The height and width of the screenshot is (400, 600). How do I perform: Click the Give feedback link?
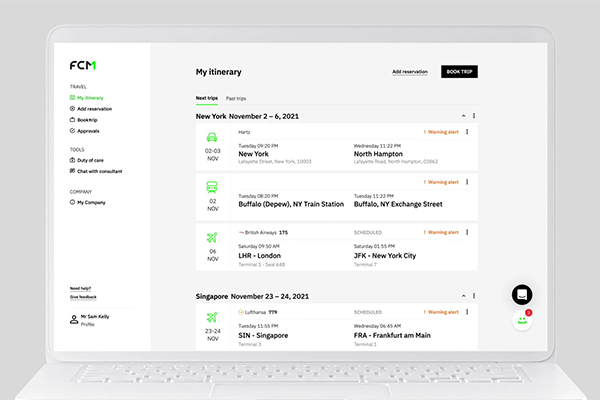click(x=83, y=297)
